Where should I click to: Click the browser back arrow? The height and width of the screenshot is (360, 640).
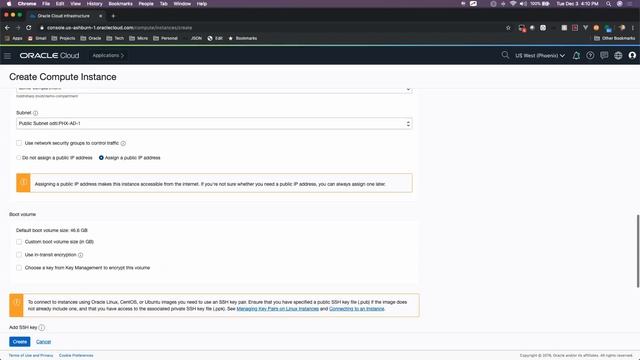pyautogui.click(x=7, y=28)
